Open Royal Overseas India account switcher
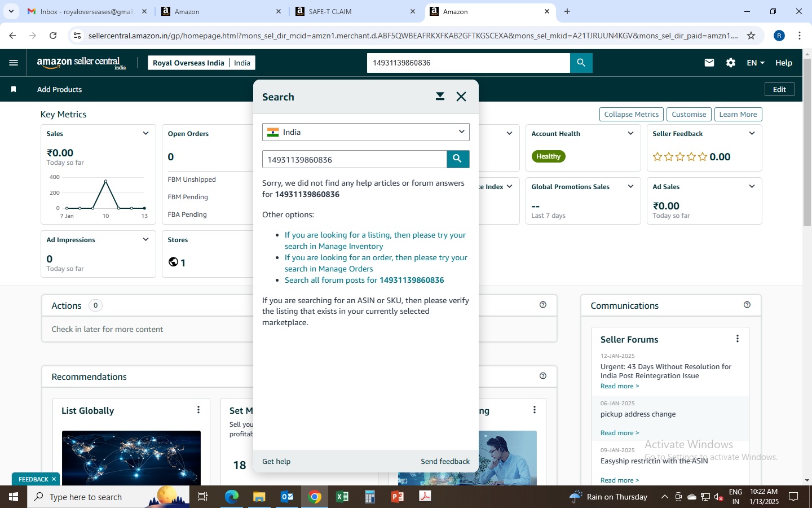This screenshot has height=508, width=812. [201, 63]
